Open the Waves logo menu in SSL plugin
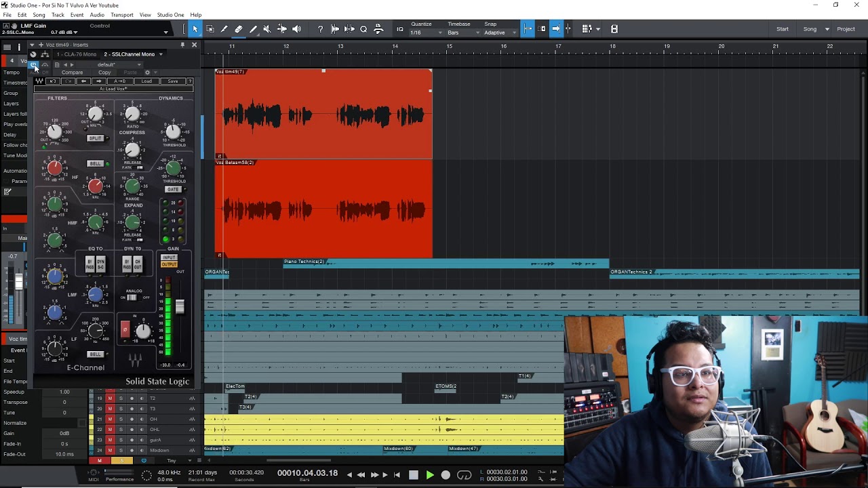This screenshot has height=488, width=868. click(x=39, y=81)
